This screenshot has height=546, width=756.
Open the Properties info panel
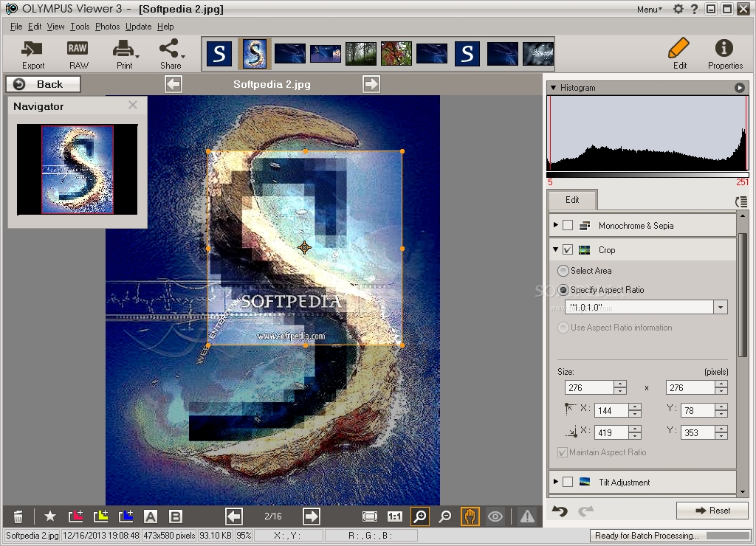725,53
